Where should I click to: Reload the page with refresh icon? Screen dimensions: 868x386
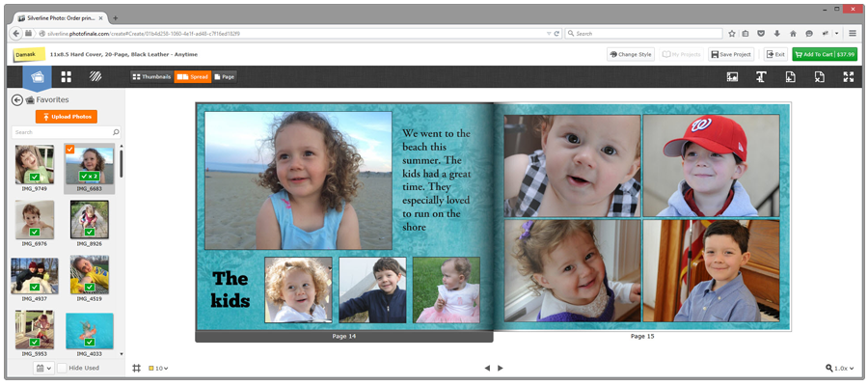click(556, 34)
